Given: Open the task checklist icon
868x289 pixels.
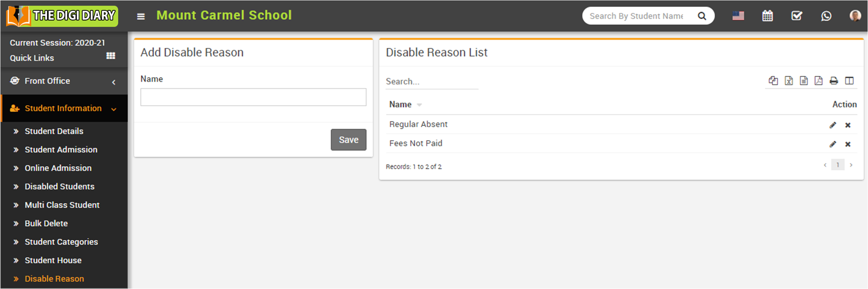Looking at the screenshot, I should pos(797,16).
